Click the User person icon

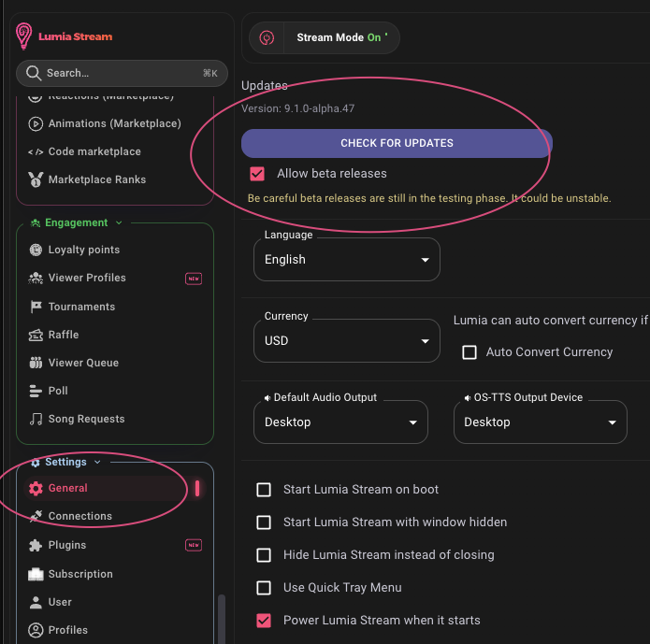click(x=36, y=602)
